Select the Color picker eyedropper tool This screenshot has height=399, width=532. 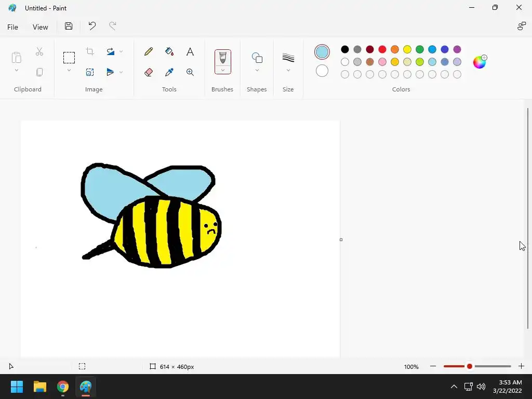point(169,72)
